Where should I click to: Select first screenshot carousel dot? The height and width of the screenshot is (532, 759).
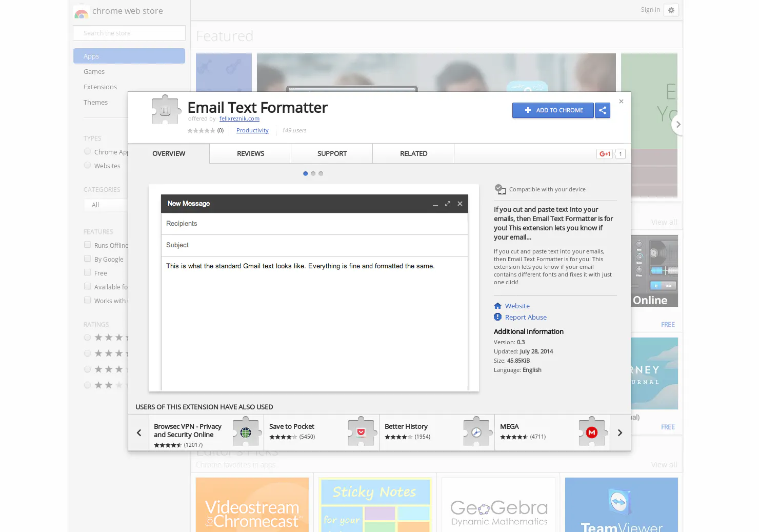coord(306,173)
